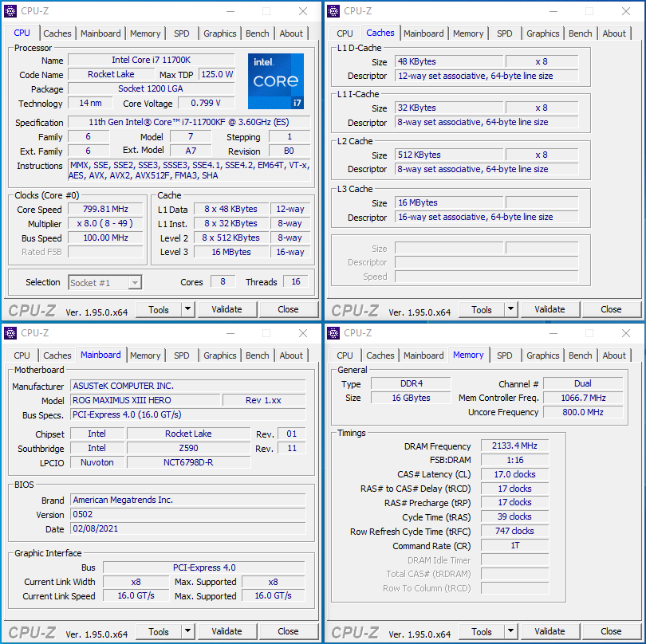Click the L1 D-Cache size 48 KBytes
This screenshot has width=646, height=644.
449,61
